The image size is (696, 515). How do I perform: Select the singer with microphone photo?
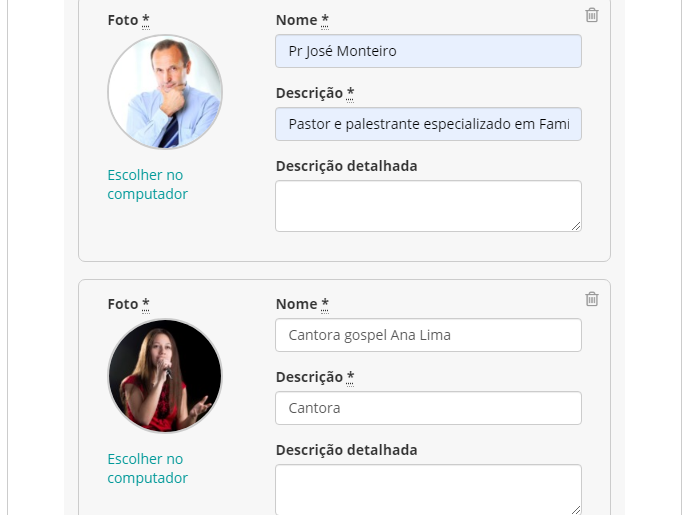(x=165, y=376)
